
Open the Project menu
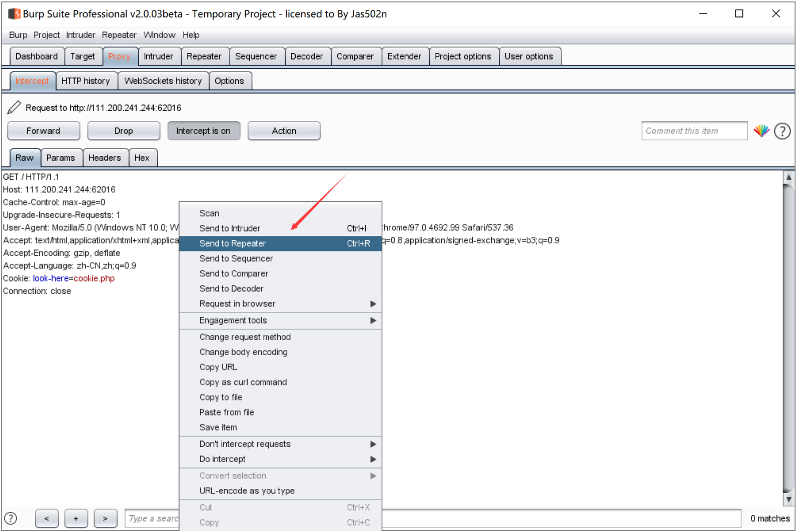pos(47,35)
